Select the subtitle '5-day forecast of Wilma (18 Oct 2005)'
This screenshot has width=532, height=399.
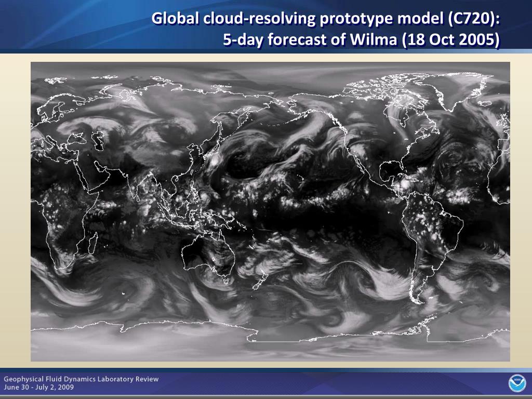coord(361,40)
